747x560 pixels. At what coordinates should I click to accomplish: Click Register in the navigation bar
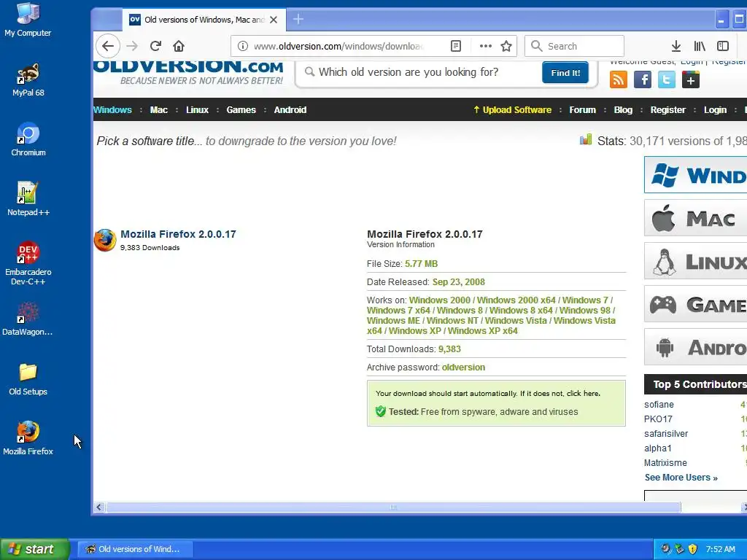668,110
